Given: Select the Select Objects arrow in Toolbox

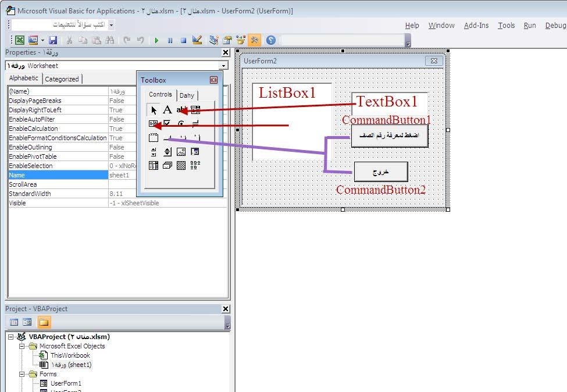Looking at the screenshot, I should 154,109.
